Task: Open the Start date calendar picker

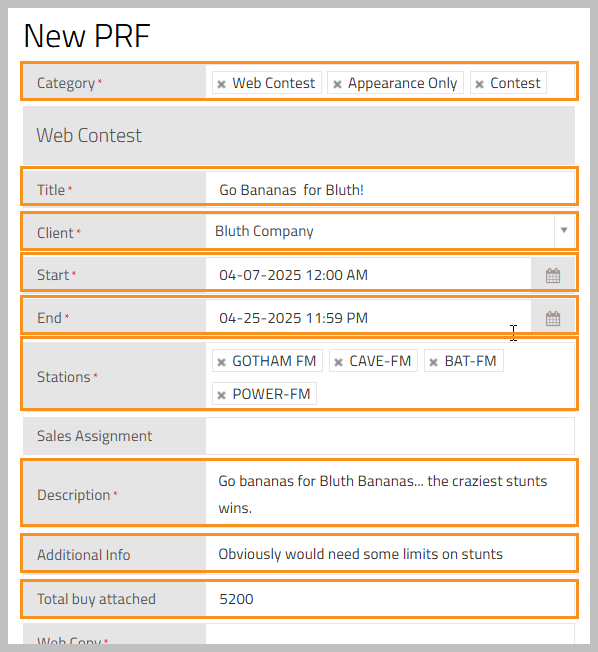Action: click(553, 275)
